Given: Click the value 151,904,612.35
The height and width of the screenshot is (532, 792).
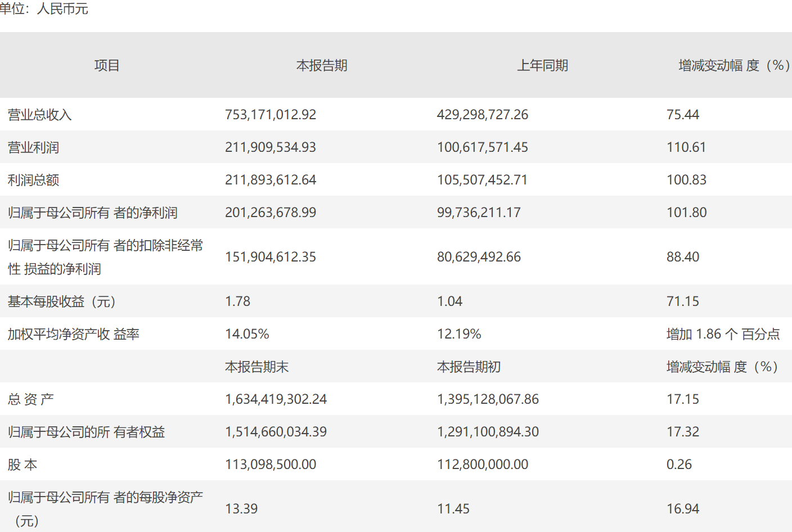Looking at the screenshot, I should point(271,257).
